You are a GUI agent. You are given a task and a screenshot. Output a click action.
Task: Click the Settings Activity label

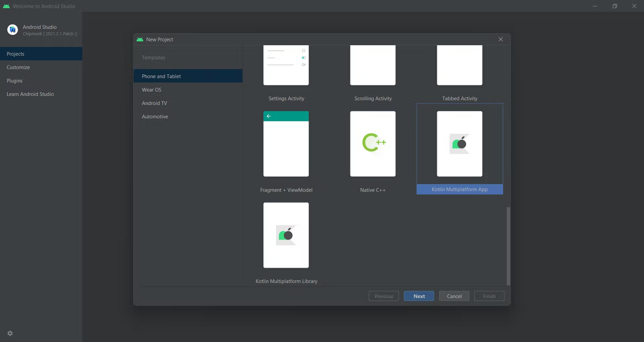click(x=286, y=99)
